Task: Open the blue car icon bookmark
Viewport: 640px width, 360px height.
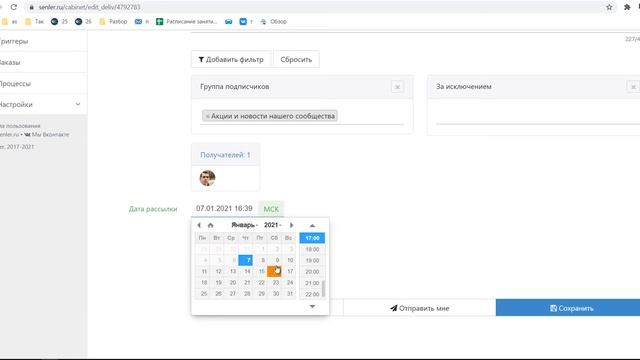Action: pyautogui.click(x=229, y=21)
